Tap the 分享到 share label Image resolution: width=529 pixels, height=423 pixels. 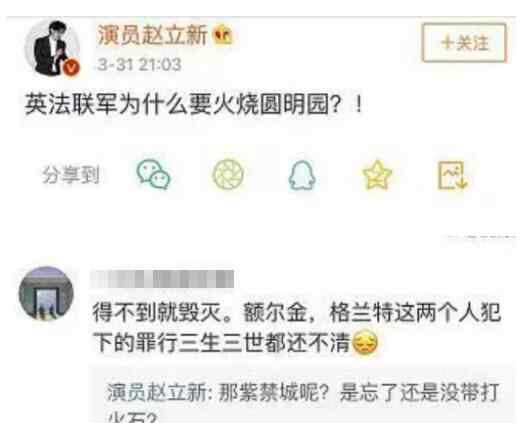pyautogui.click(x=71, y=175)
